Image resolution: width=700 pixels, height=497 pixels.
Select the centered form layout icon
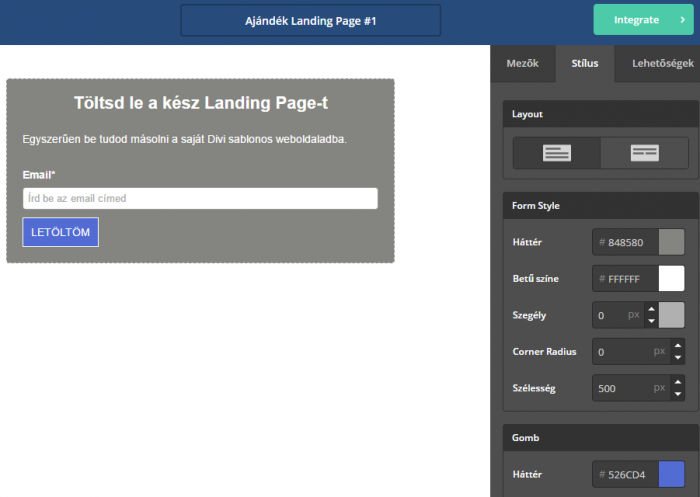[645, 153]
